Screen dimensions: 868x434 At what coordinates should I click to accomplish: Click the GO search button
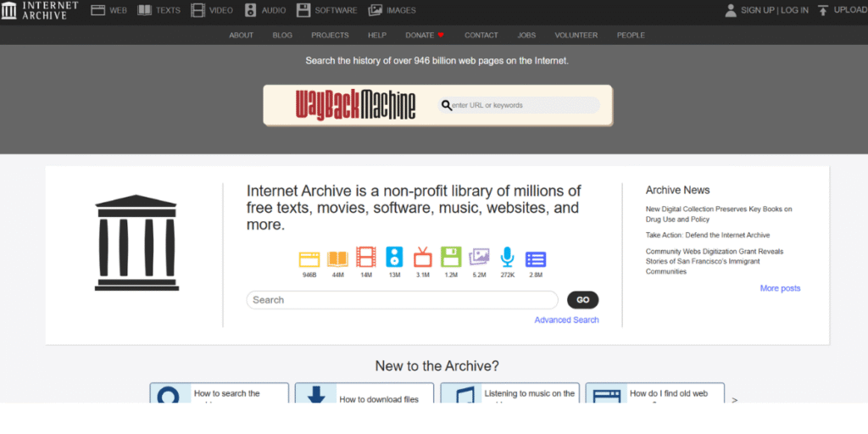click(x=583, y=300)
